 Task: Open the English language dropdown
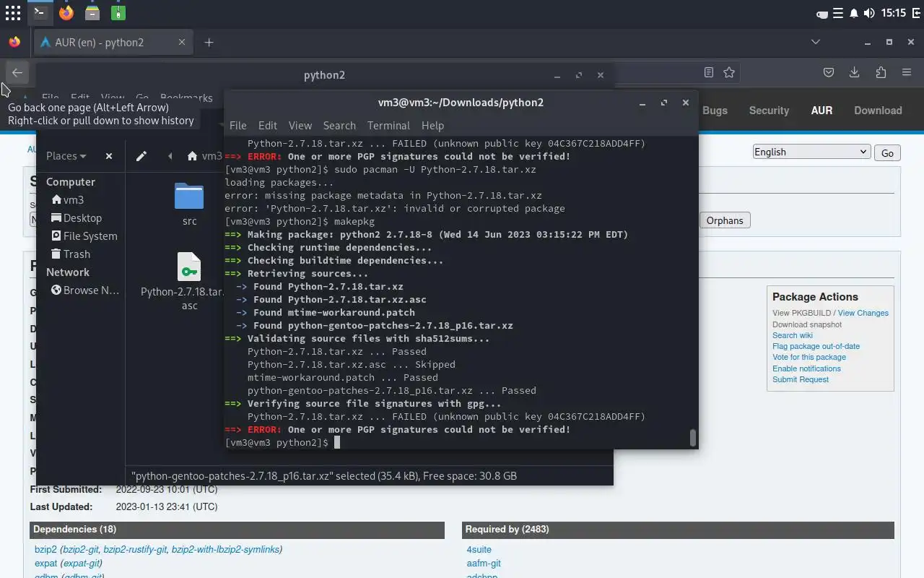[x=811, y=152]
